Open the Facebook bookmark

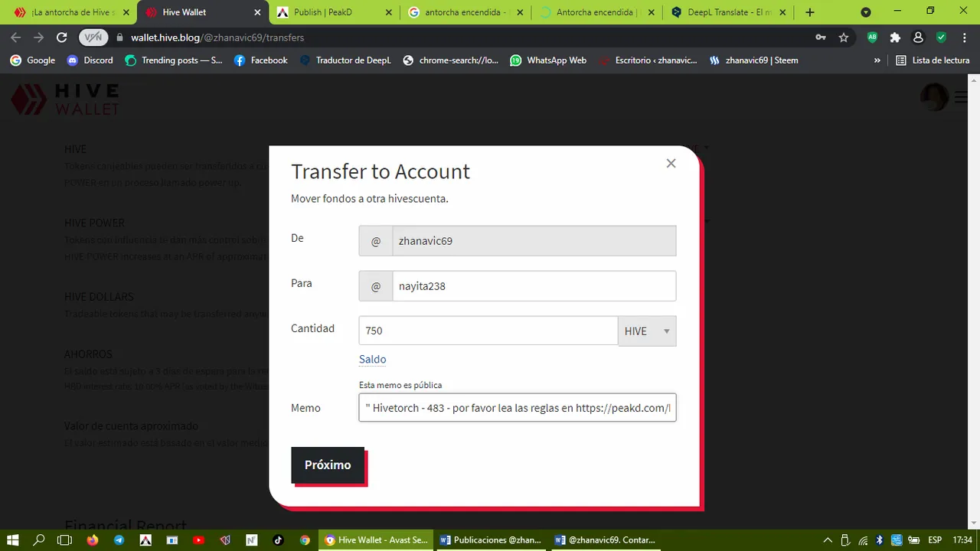click(x=260, y=60)
